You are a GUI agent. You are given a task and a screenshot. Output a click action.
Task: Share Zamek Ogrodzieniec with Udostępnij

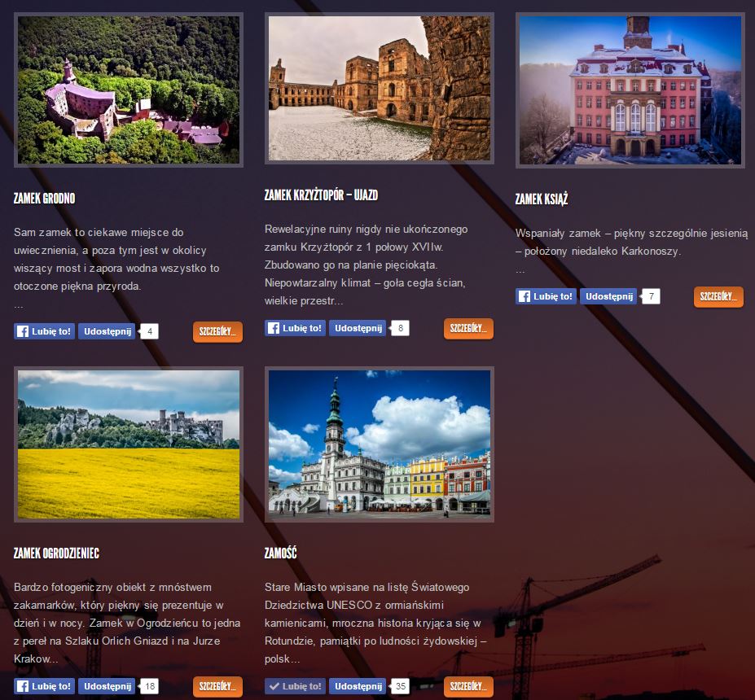107,686
